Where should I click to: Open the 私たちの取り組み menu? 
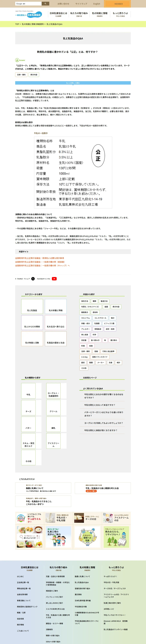point(79,14)
